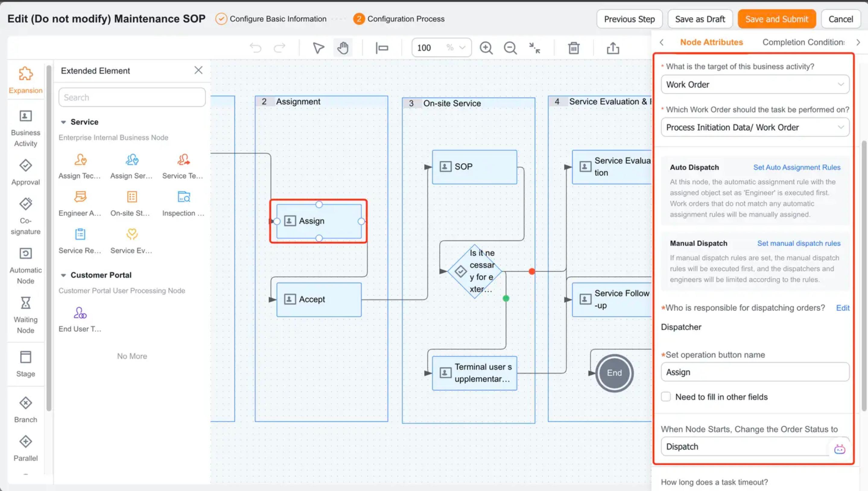
Task: Delete the selected node with trash icon
Action: pyautogui.click(x=574, y=48)
